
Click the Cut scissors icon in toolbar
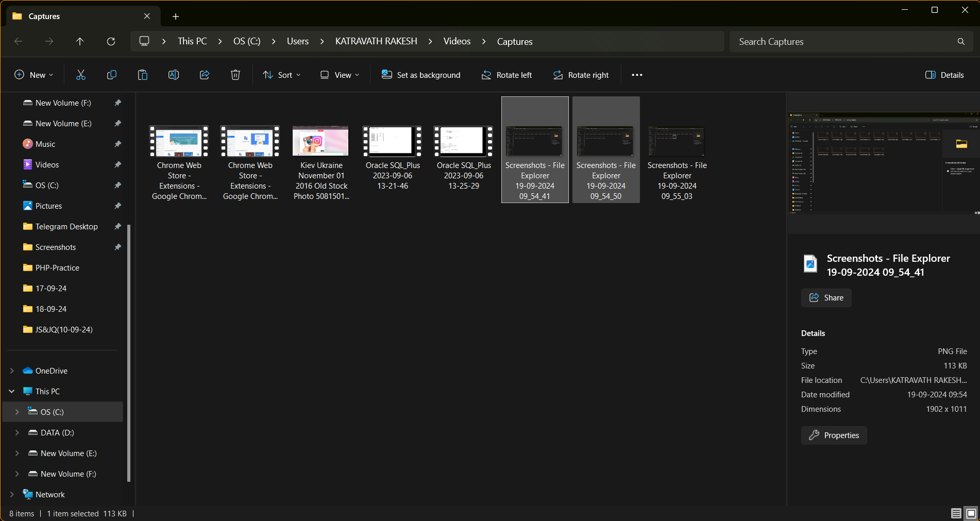(81, 75)
